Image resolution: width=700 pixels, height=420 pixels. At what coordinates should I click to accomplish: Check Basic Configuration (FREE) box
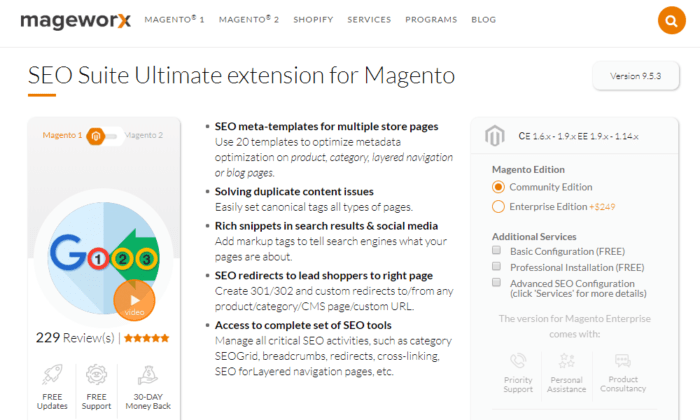pos(496,250)
